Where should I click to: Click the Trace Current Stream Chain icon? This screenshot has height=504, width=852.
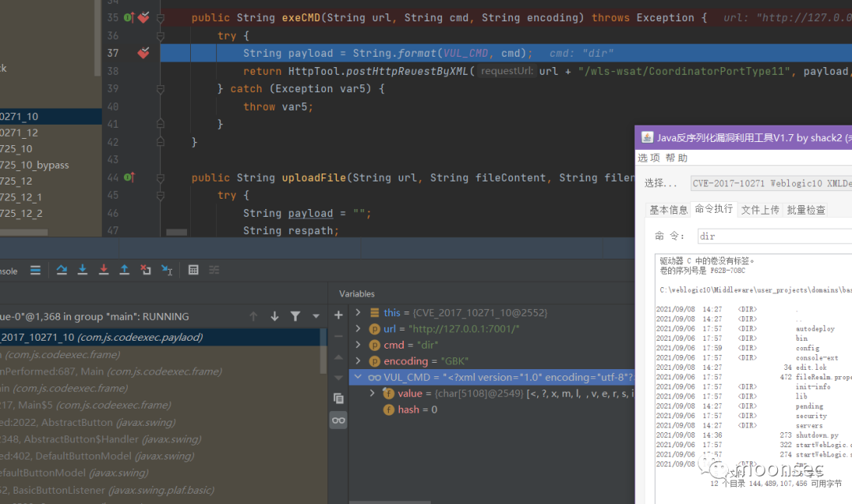tap(214, 270)
